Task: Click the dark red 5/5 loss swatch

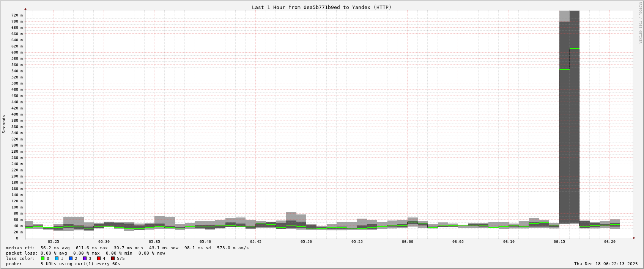Action: (x=113, y=258)
